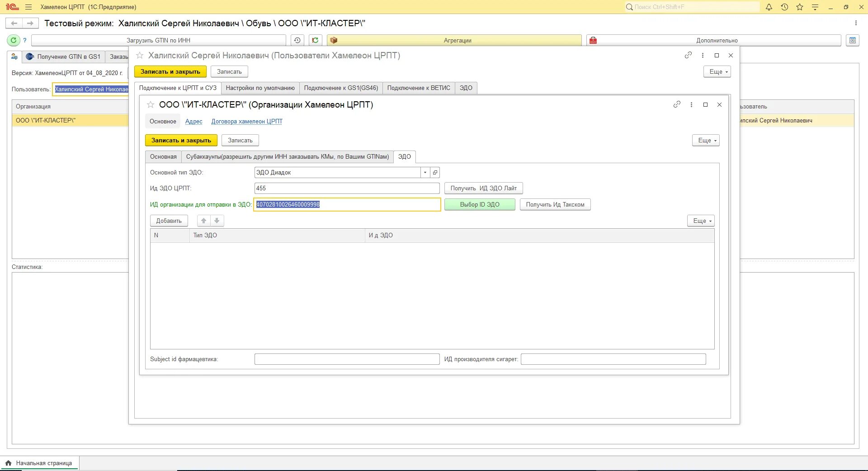868x471 pixels.
Task: Favorite the ООО ИТ-КЛАСТЕР organization star
Action: point(151,105)
